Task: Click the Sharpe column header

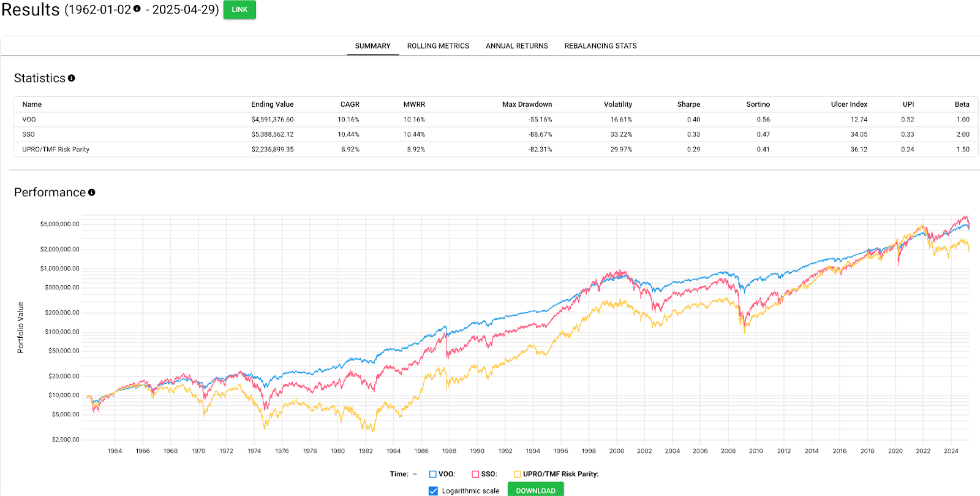Action: [688, 104]
